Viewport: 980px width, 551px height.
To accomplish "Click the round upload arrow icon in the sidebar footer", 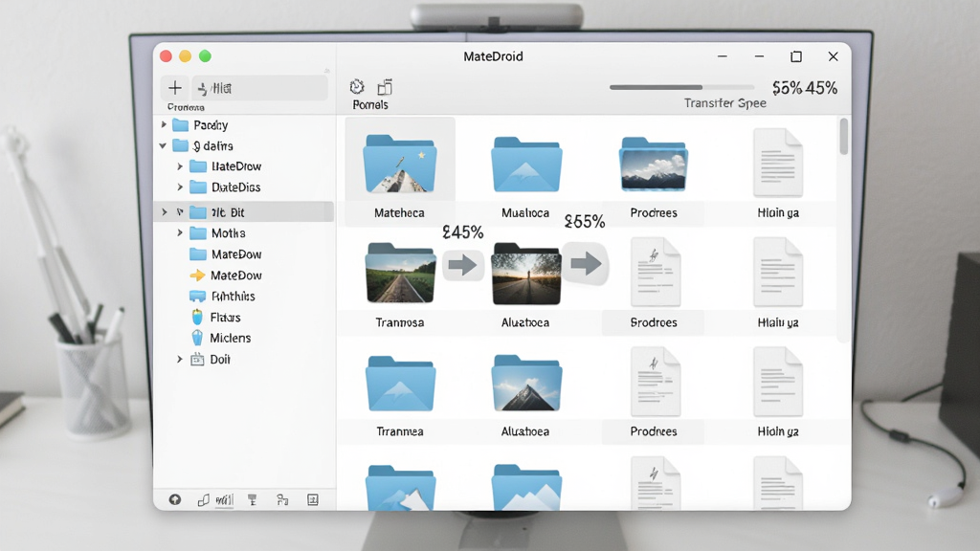I will tap(175, 499).
